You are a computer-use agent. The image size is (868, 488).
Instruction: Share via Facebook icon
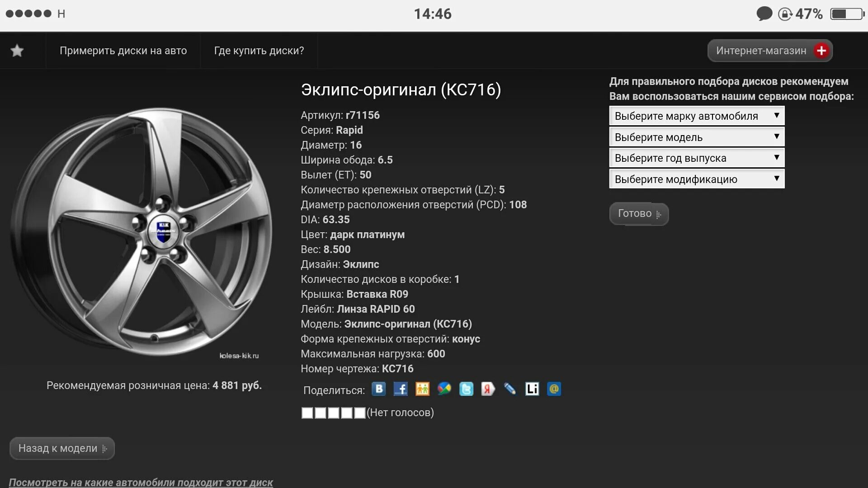tap(401, 389)
